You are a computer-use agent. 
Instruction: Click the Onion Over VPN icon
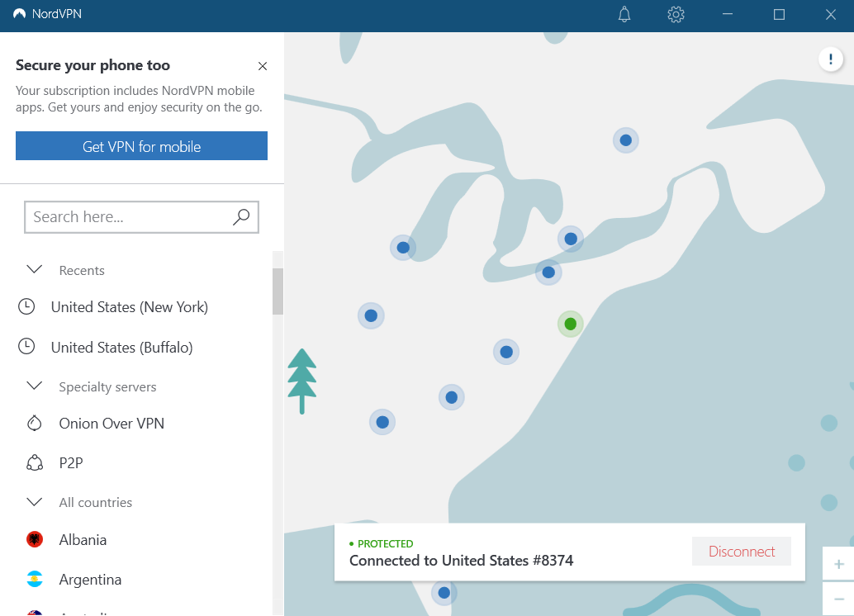click(35, 424)
